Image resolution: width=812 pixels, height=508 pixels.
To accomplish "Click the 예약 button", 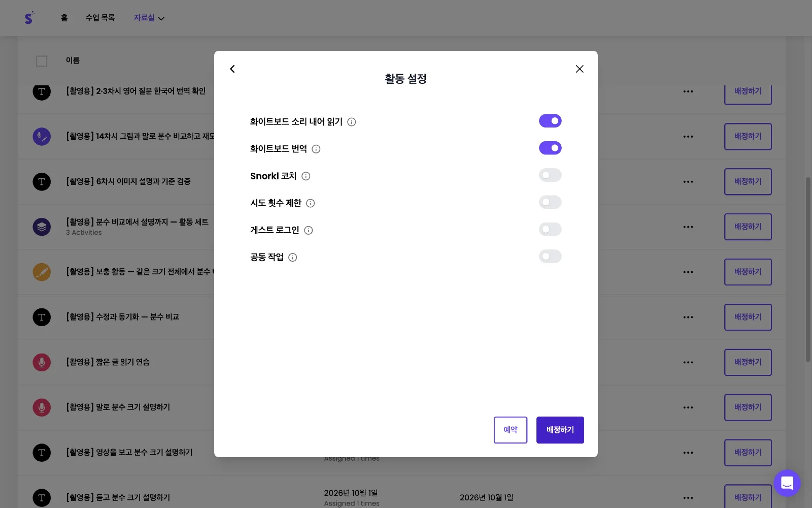I will tap(511, 430).
